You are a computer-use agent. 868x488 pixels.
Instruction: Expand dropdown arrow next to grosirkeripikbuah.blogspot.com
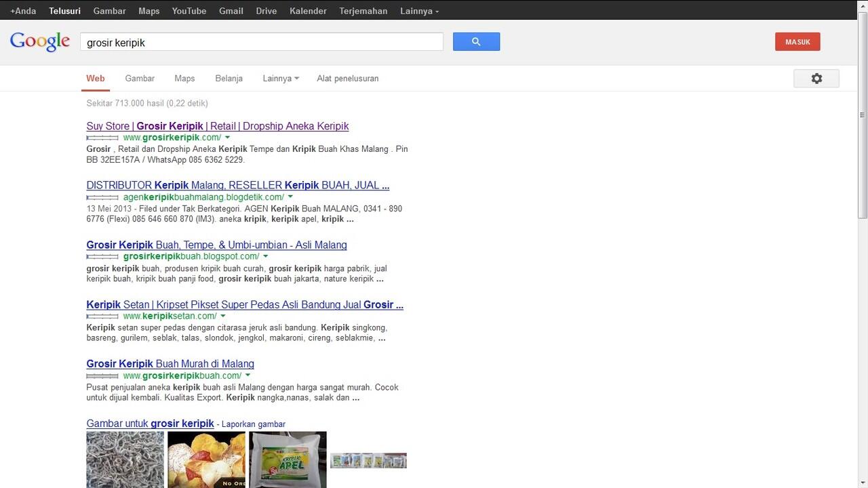[x=266, y=256]
